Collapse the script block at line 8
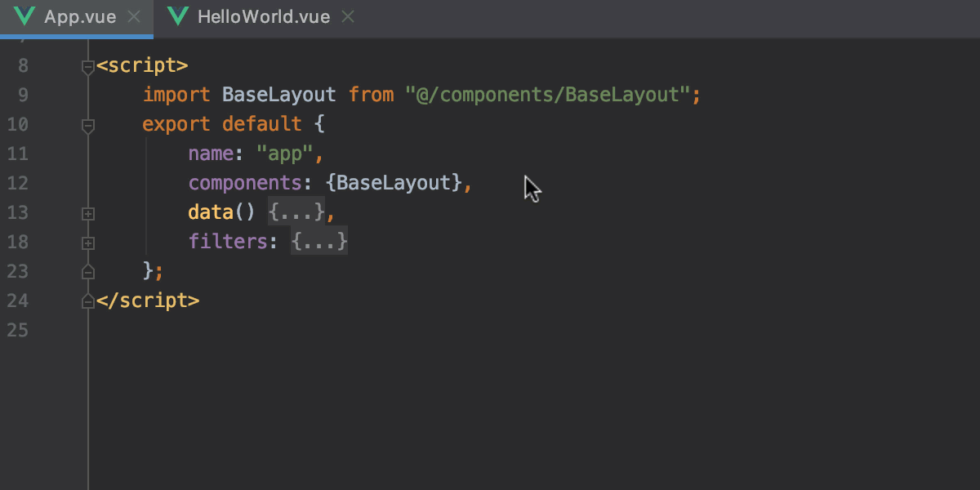Screen dimensions: 980x490 [x=88, y=67]
